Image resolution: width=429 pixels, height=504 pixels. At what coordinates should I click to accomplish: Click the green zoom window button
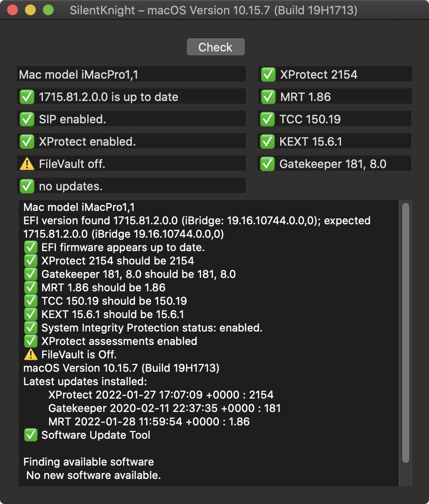pyautogui.click(x=48, y=10)
